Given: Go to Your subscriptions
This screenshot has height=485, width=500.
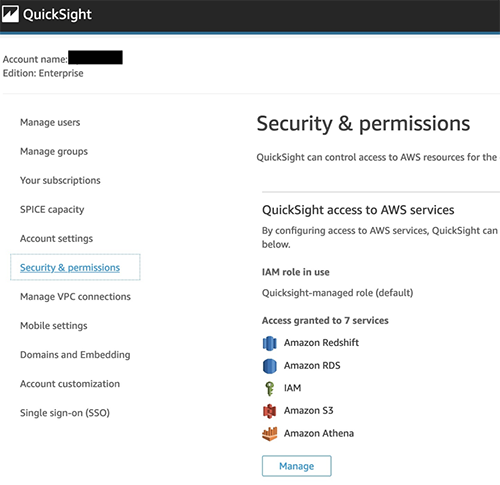Looking at the screenshot, I should [60, 180].
